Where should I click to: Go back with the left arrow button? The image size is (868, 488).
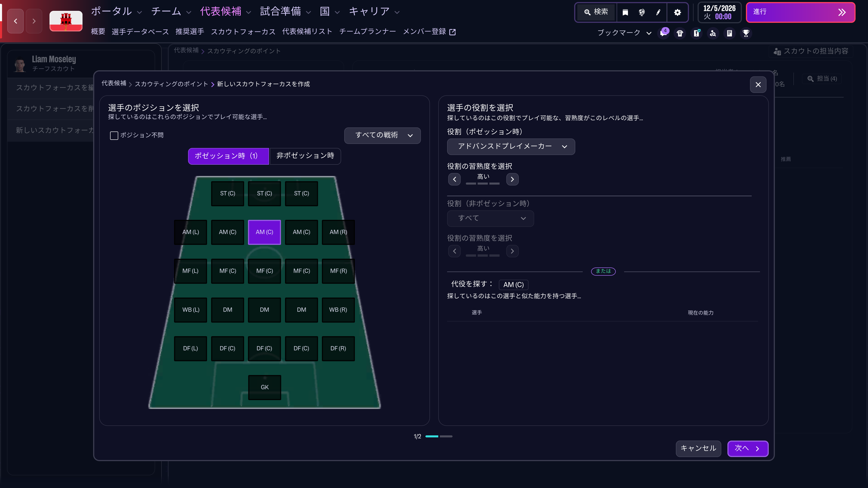tap(16, 21)
